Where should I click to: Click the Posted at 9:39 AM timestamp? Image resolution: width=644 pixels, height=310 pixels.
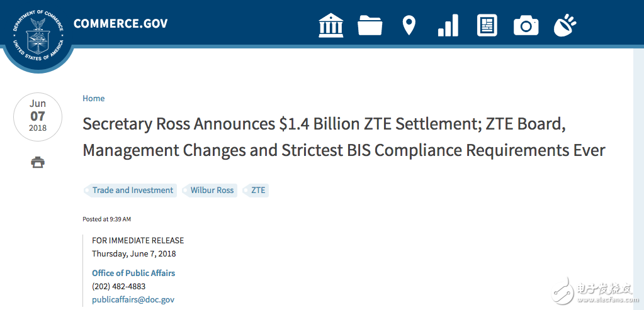pyautogui.click(x=107, y=219)
